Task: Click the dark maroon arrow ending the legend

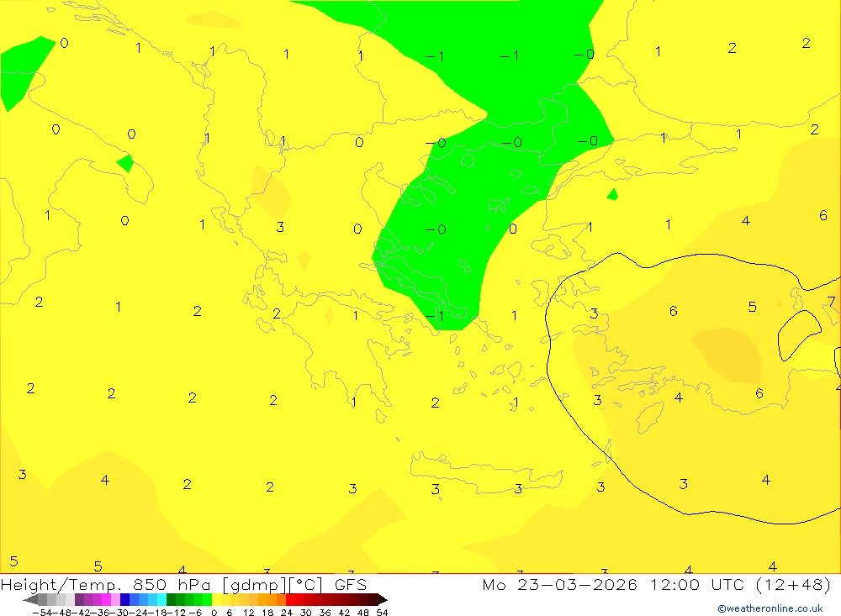Action: pos(383,600)
